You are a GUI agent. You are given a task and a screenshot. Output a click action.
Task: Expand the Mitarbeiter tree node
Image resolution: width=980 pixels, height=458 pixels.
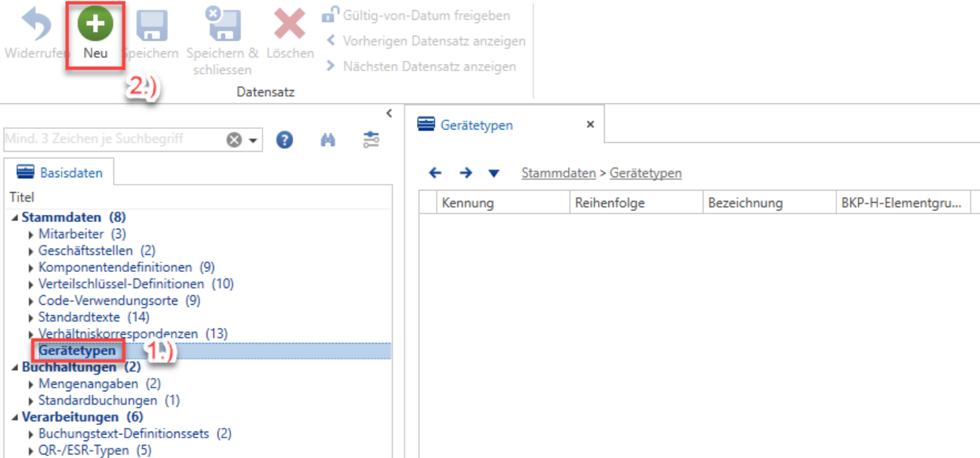(31, 234)
